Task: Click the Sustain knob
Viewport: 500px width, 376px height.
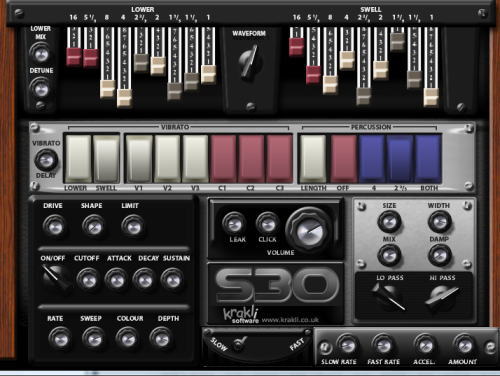Action: (x=172, y=279)
